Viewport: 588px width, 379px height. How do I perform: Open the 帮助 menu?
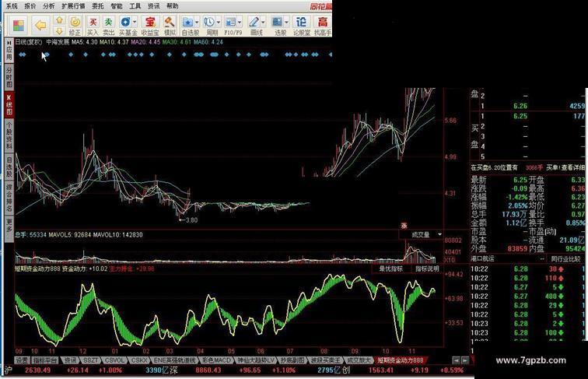tap(173, 6)
